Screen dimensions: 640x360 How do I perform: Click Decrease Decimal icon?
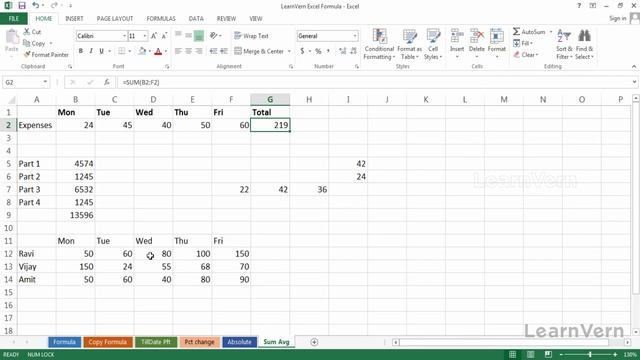coord(353,51)
